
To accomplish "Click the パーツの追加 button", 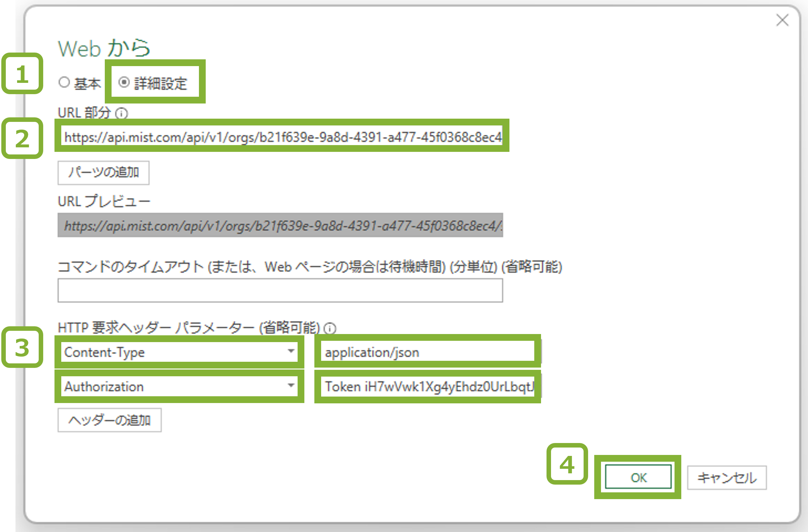I will [x=103, y=173].
